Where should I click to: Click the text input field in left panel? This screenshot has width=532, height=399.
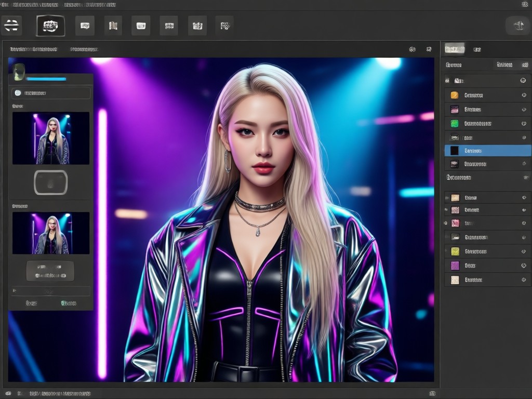pos(51,93)
